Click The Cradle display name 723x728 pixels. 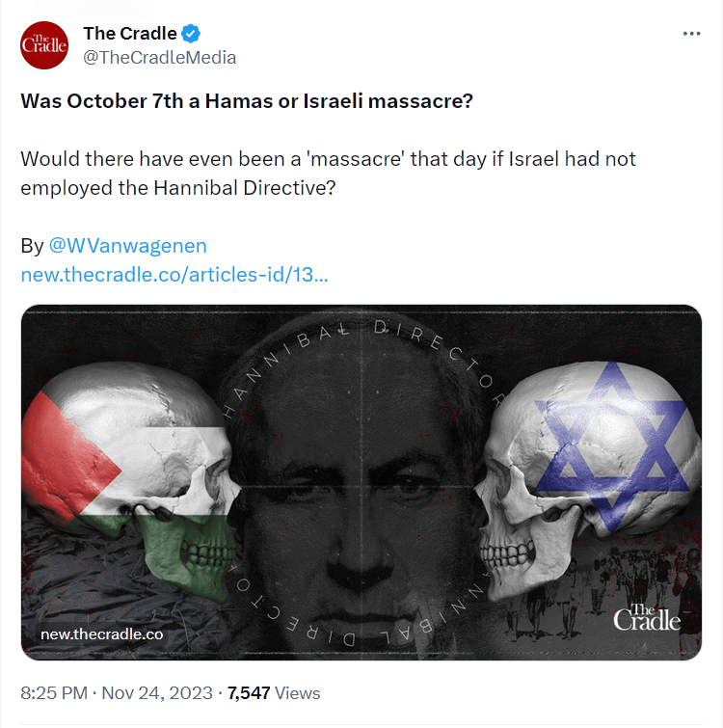coord(130,34)
